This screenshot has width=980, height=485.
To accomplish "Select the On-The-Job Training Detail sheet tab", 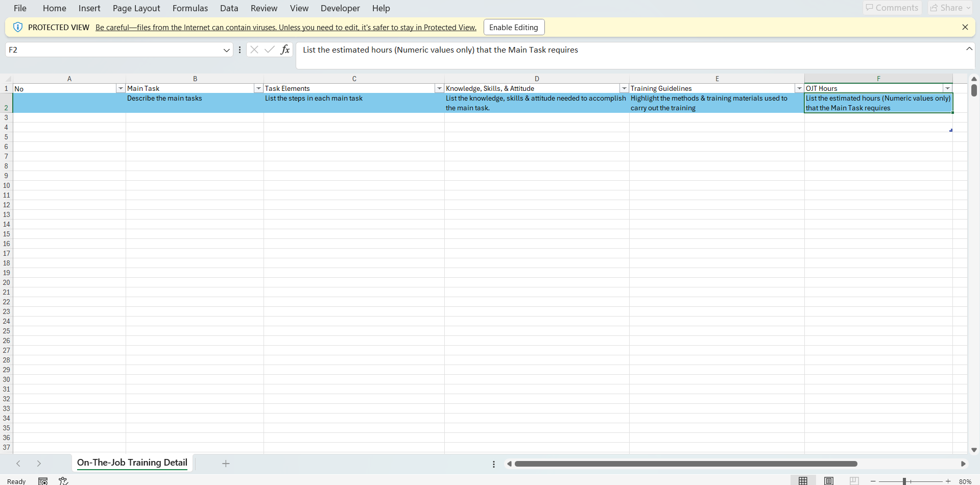I will 131,463.
